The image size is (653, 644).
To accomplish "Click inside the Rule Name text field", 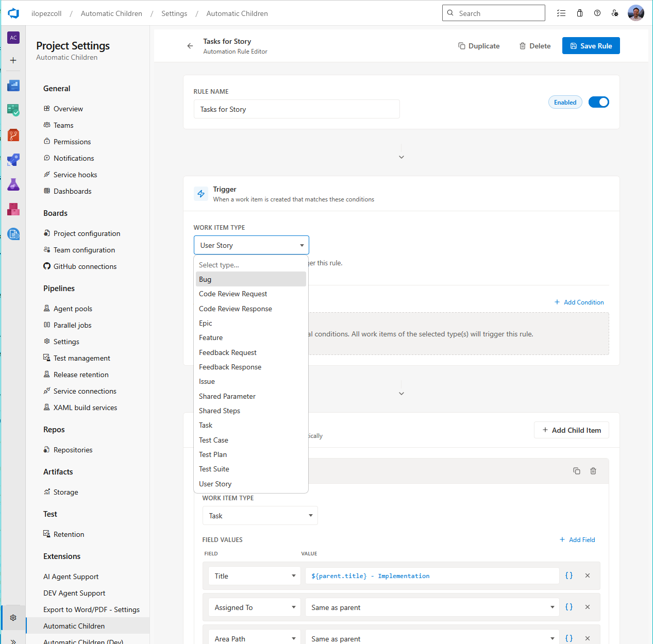I will tap(296, 109).
